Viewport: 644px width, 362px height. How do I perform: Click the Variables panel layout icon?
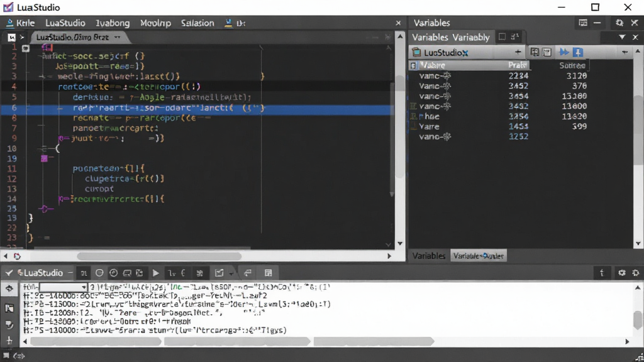coord(583,23)
